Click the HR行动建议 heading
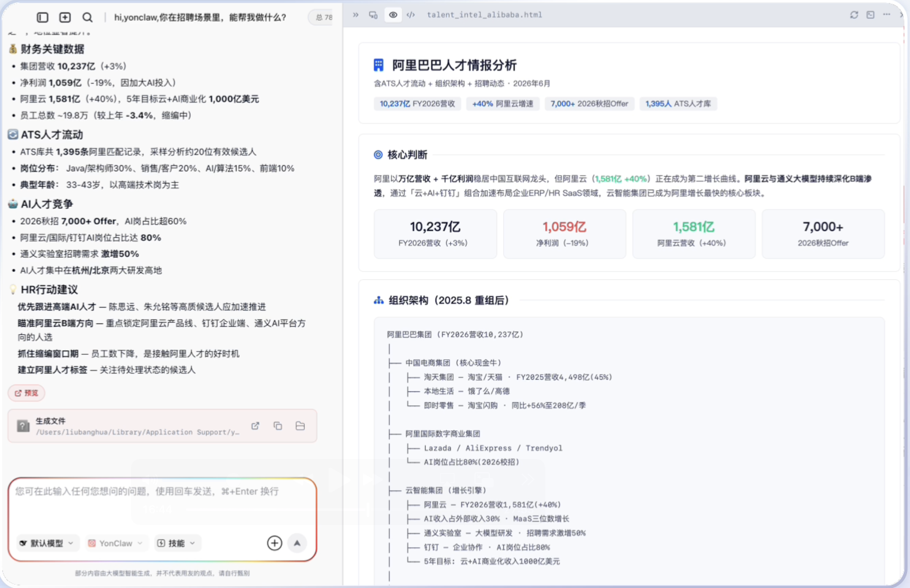 pos(49,289)
